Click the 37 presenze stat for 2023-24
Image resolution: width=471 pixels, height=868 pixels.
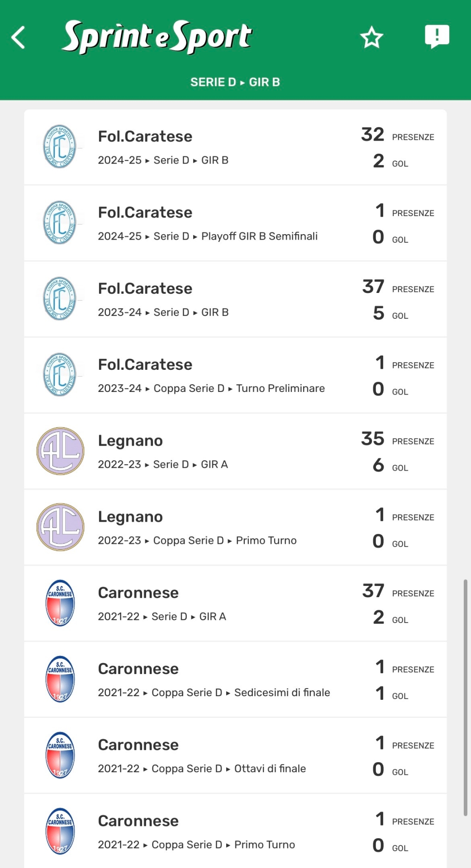click(373, 287)
